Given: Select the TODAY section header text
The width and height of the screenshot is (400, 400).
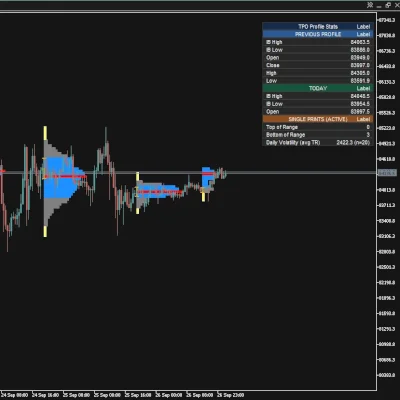Looking at the screenshot, I should point(318,88).
